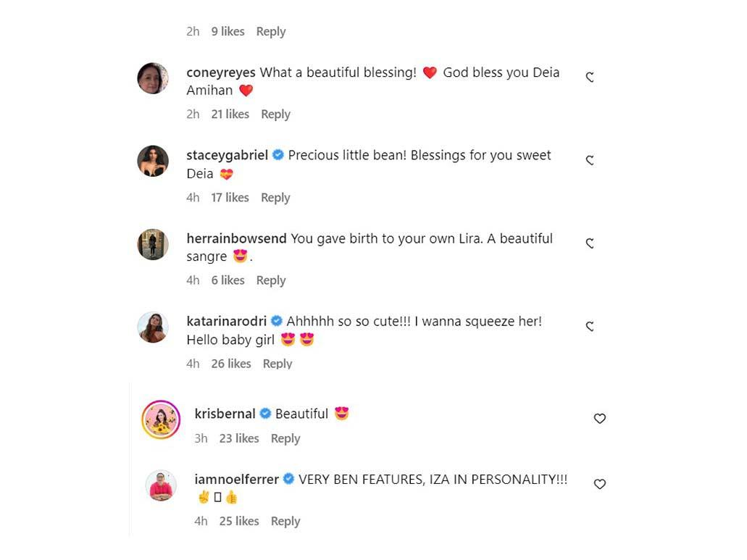Click Reply under staceygabriel's comment
747x560 pixels.
tap(275, 197)
